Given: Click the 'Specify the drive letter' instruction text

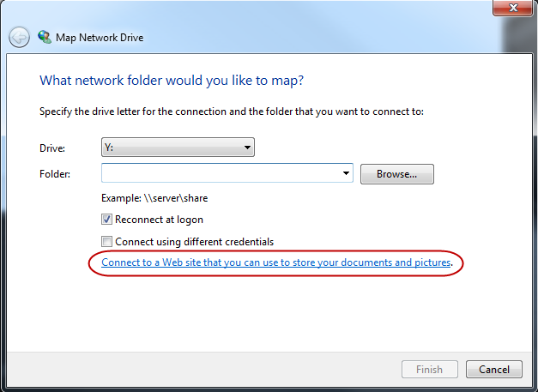Looking at the screenshot, I should [x=232, y=112].
